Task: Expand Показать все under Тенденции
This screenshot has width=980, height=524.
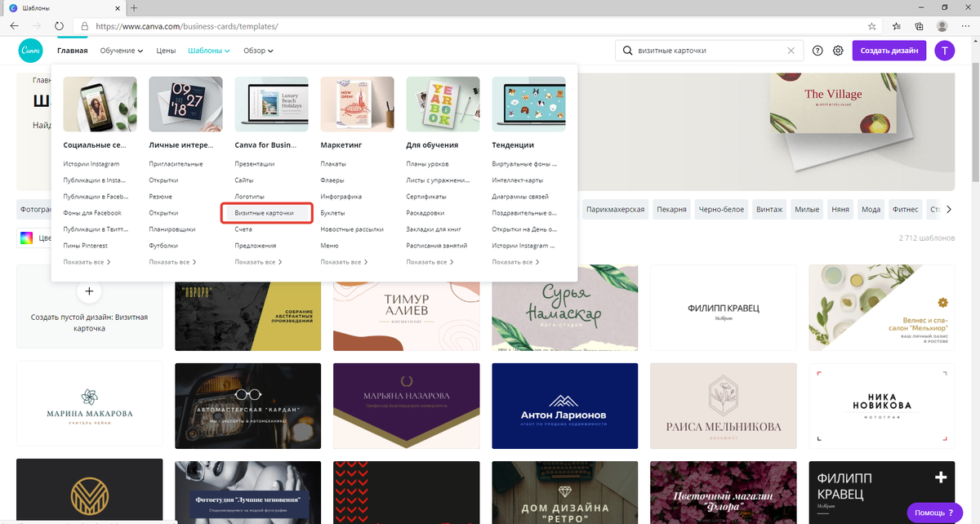Action: 515,262
